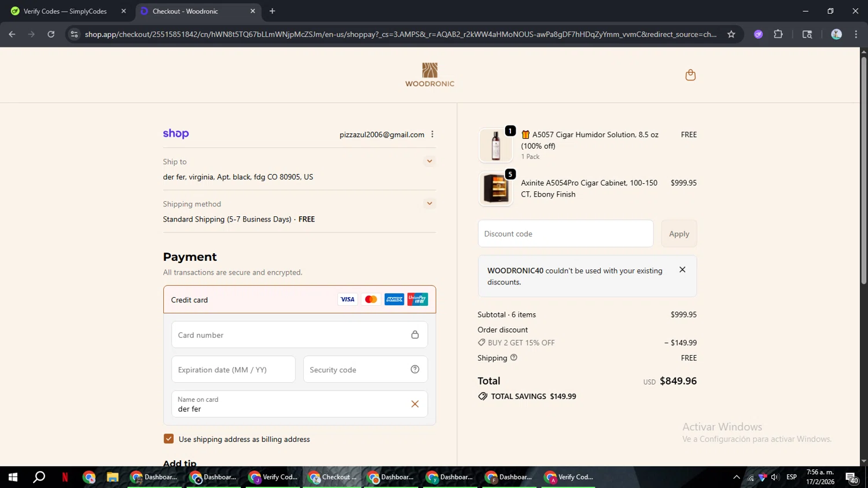Screen dimensions: 868x488
Task: Show hidden system tray icons
Action: [x=737, y=477]
